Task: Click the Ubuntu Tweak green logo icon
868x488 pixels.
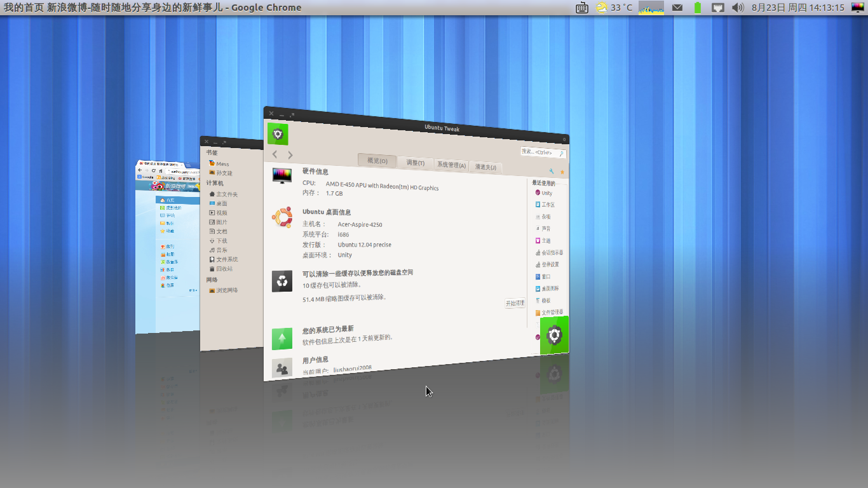Action: (278, 134)
